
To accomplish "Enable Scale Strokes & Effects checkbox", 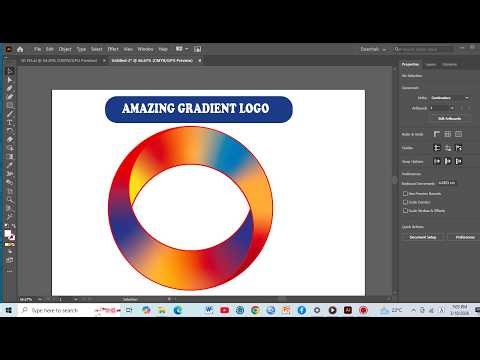I will point(405,211).
